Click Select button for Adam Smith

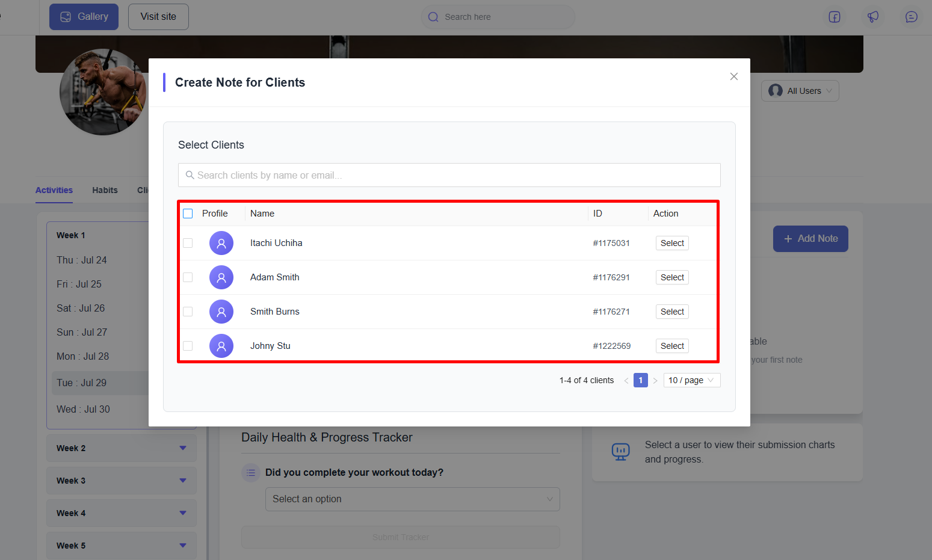[x=672, y=277]
